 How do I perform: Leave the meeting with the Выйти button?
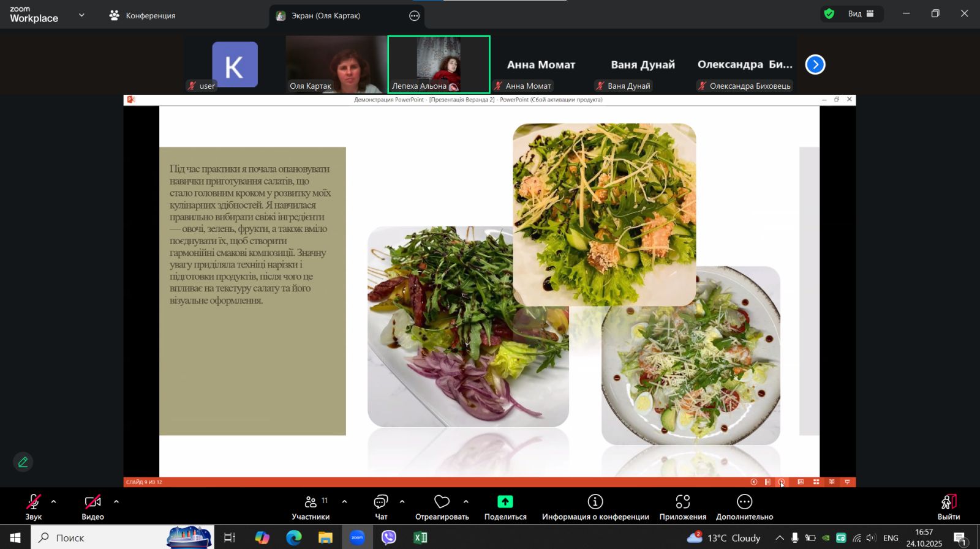pos(948,506)
